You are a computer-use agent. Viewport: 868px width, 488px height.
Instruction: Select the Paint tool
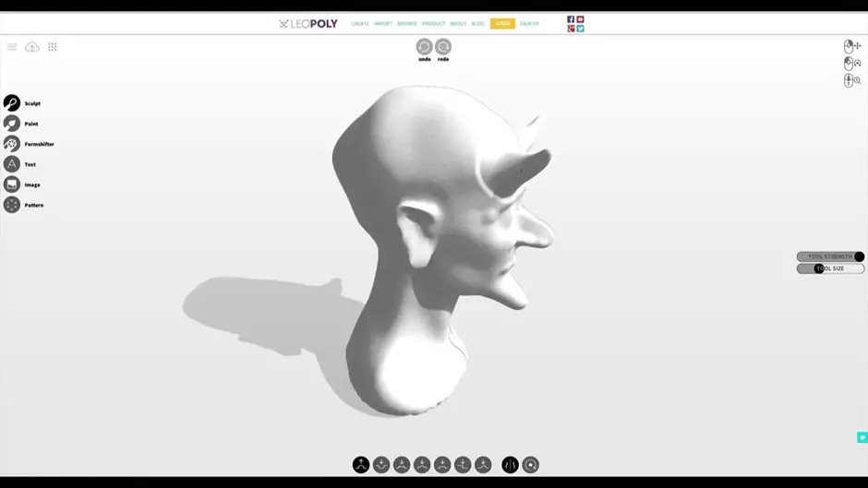pos(12,124)
